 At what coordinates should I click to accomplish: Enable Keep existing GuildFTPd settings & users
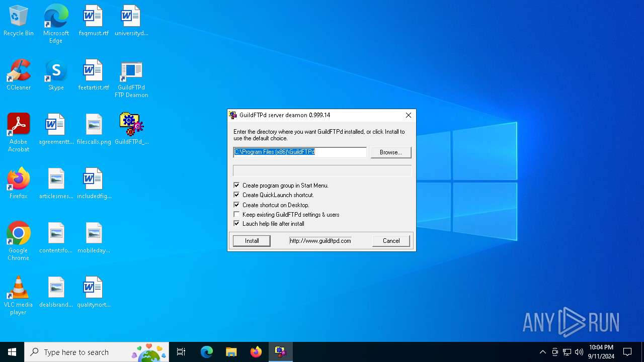tap(236, 215)
